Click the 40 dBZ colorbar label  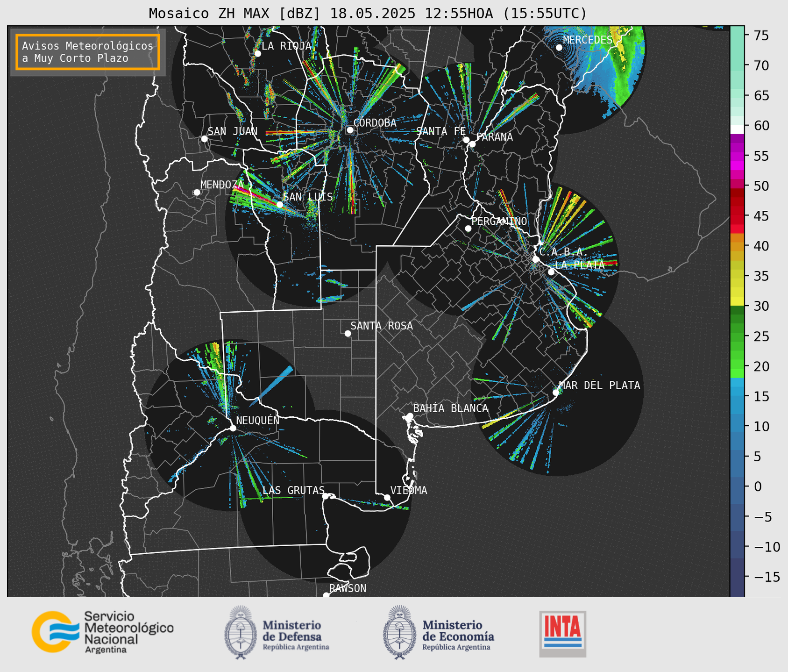point(761,246)
